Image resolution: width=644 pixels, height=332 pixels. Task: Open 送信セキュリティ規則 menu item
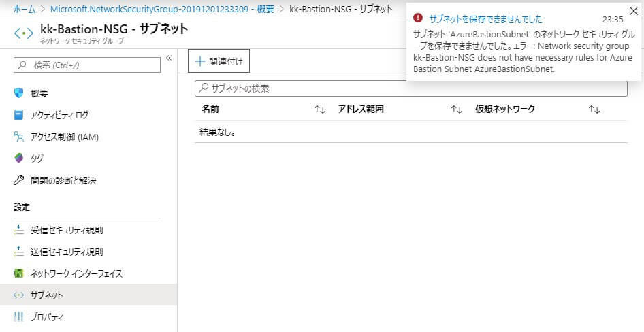[x=67, y=252]
